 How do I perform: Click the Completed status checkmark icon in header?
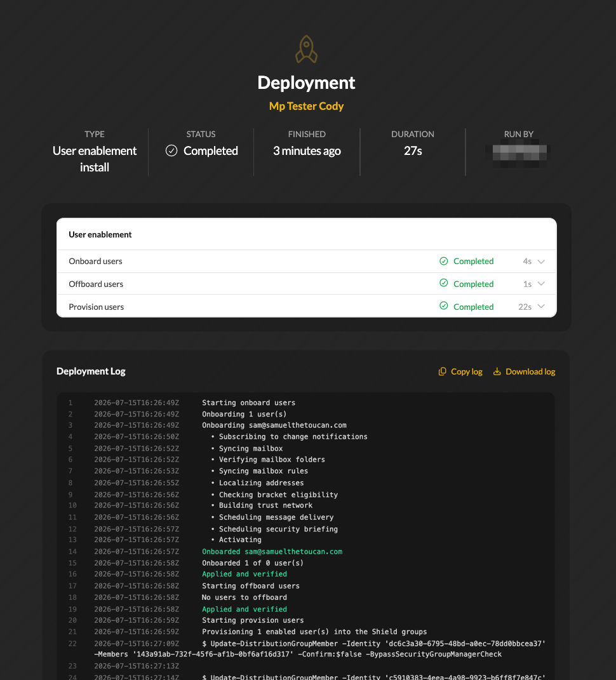[171, 150]
